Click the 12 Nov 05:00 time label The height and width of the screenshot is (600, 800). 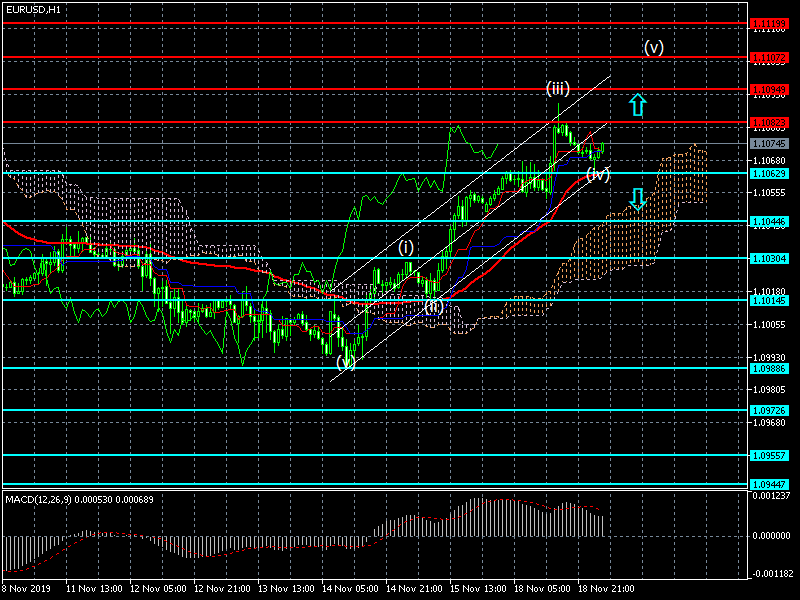click(158, 588)
